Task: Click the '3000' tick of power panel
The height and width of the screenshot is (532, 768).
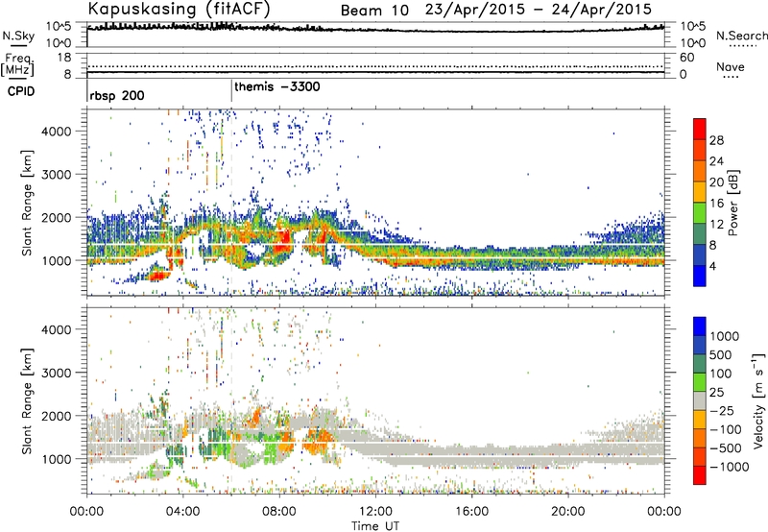Action: [x=56, y=175]
